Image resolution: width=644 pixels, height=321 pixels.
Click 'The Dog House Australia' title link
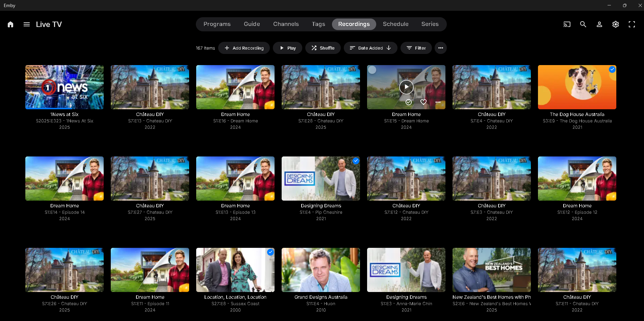(577, 114)
